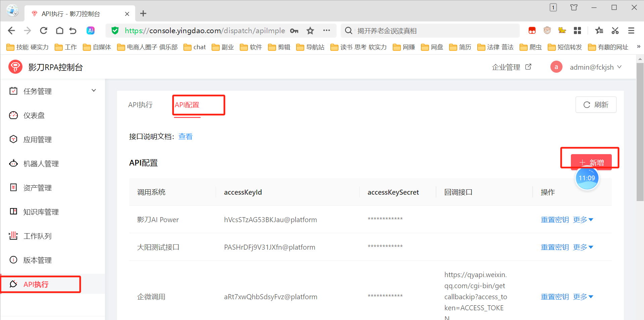
Task: Expand 更多 menu for 大阳测试接口 row
Action: pos(583,247)
